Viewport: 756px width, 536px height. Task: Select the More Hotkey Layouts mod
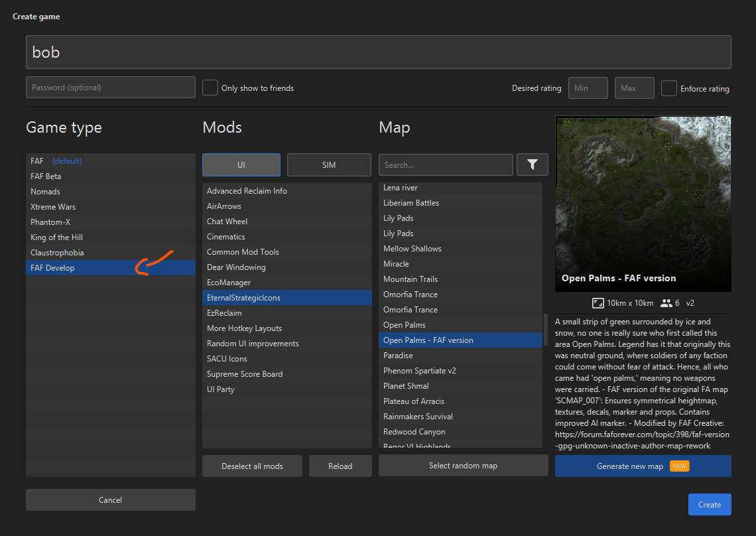pos(287,328)
